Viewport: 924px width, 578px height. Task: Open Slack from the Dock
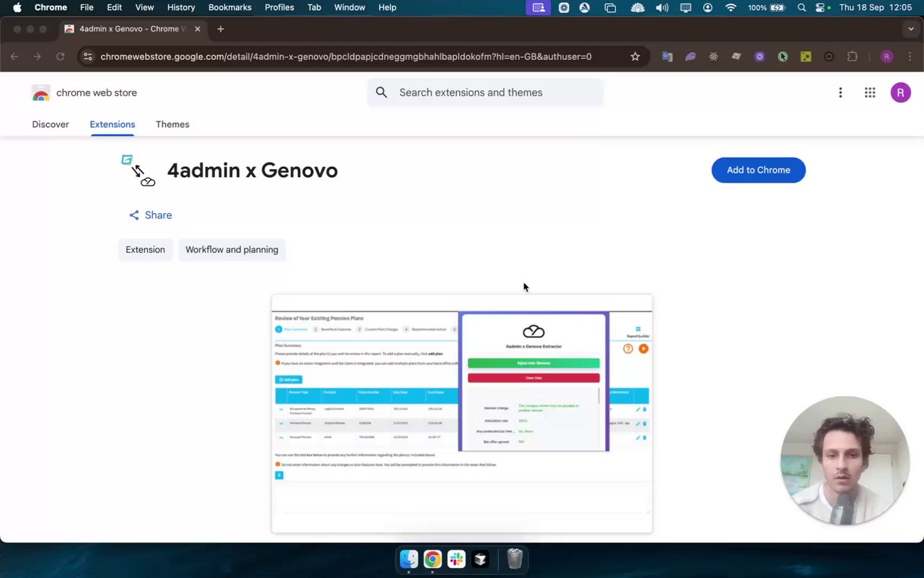click(x=456, y=559)
